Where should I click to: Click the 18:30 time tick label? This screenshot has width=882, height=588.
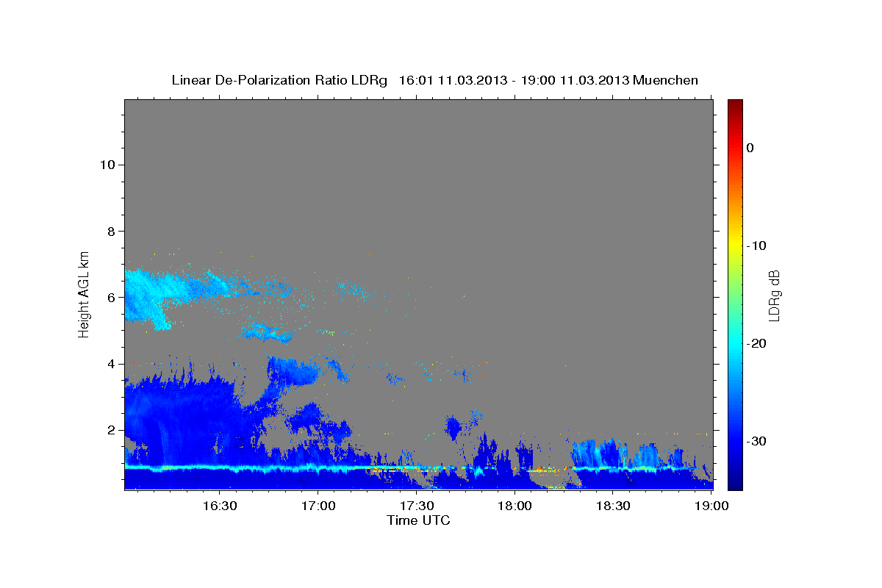613,506
